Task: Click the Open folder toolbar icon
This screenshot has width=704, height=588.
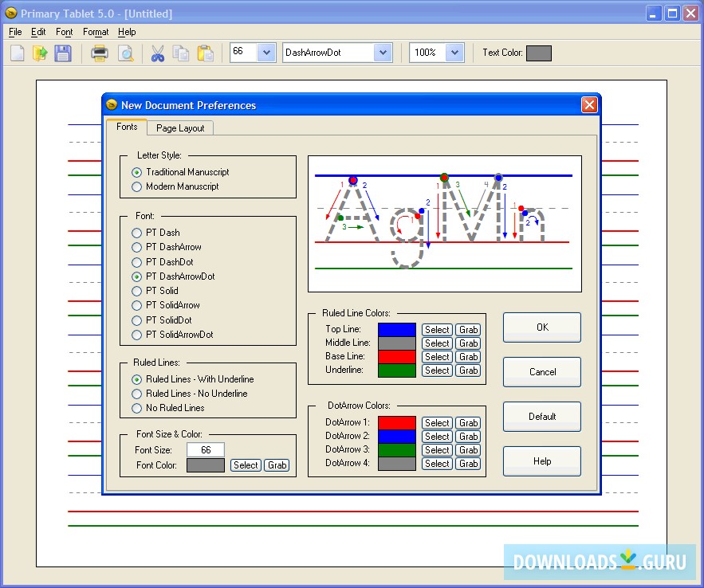Action: click(40, 53)
